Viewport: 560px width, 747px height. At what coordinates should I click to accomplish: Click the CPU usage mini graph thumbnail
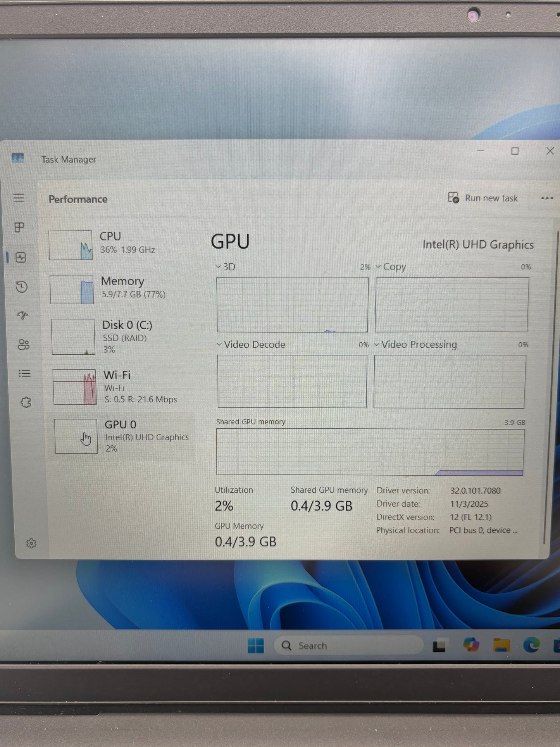click(71, 245)
